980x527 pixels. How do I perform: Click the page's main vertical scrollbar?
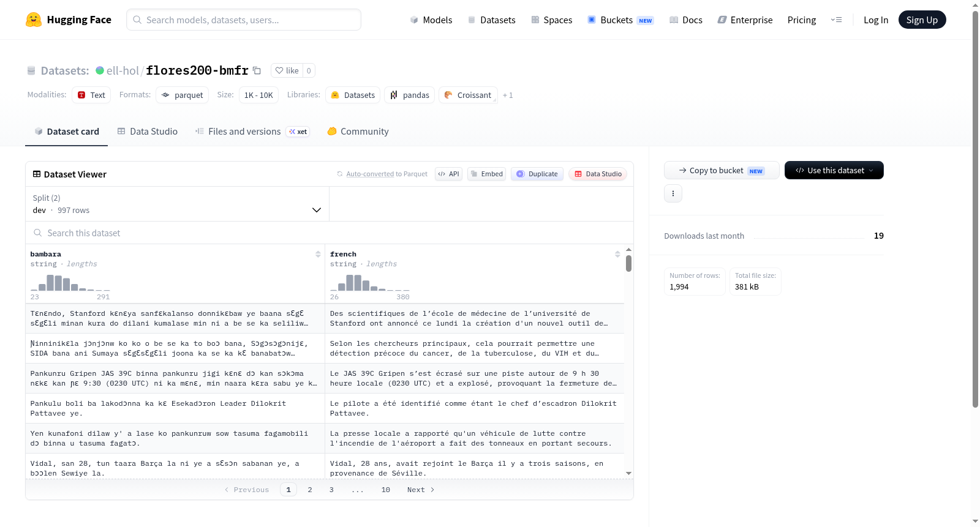point(975,210)
